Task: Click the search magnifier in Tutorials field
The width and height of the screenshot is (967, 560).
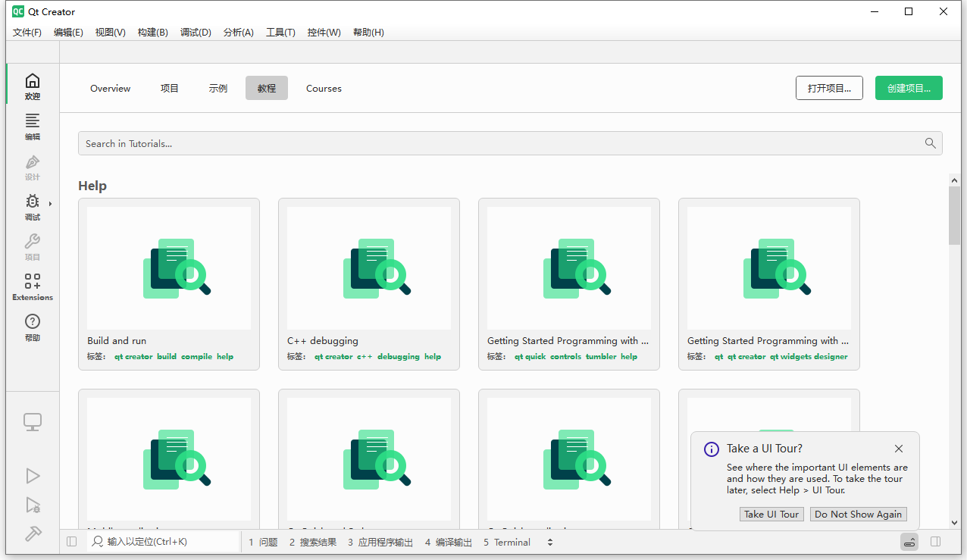Action: [931, 143]
